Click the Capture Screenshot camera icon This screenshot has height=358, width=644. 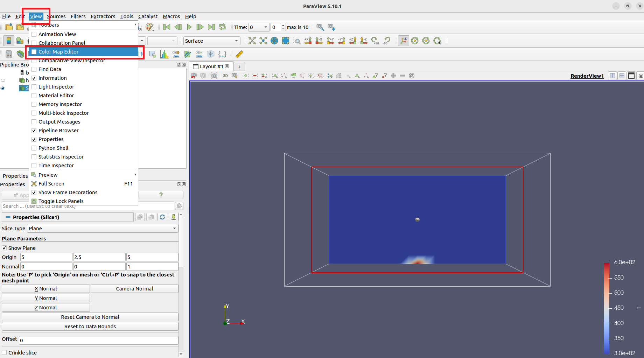214,76
